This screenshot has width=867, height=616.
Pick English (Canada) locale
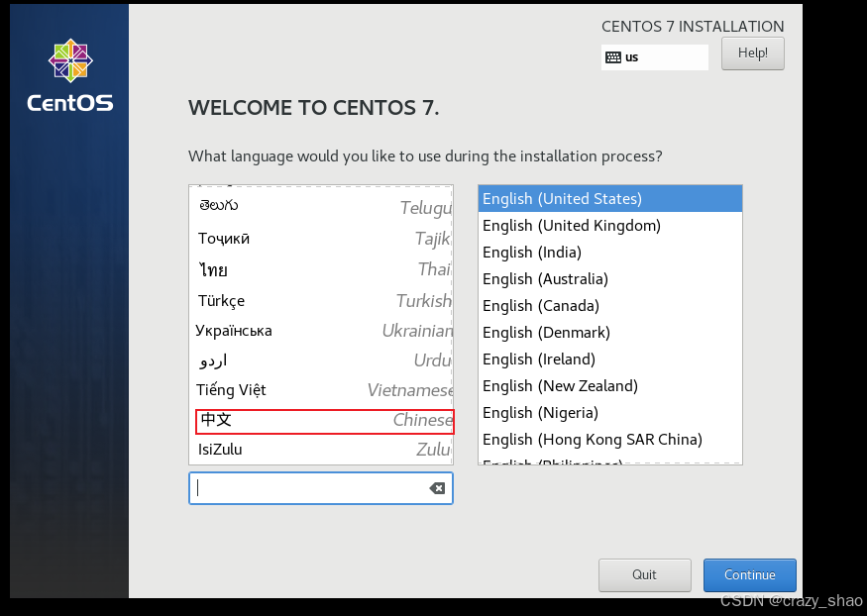point(610,306)
